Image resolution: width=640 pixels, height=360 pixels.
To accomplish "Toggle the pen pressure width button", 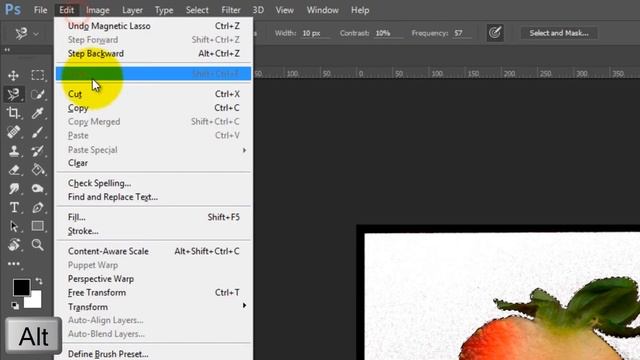I will tap(495, 33).
